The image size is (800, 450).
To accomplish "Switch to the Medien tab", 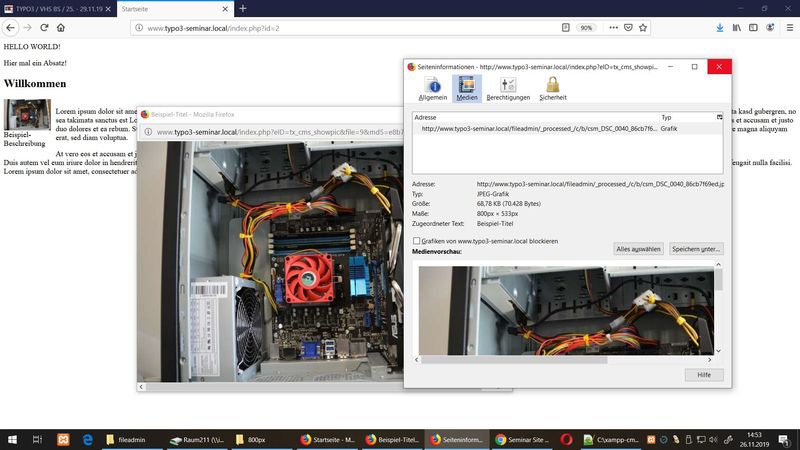I will 467,88.
